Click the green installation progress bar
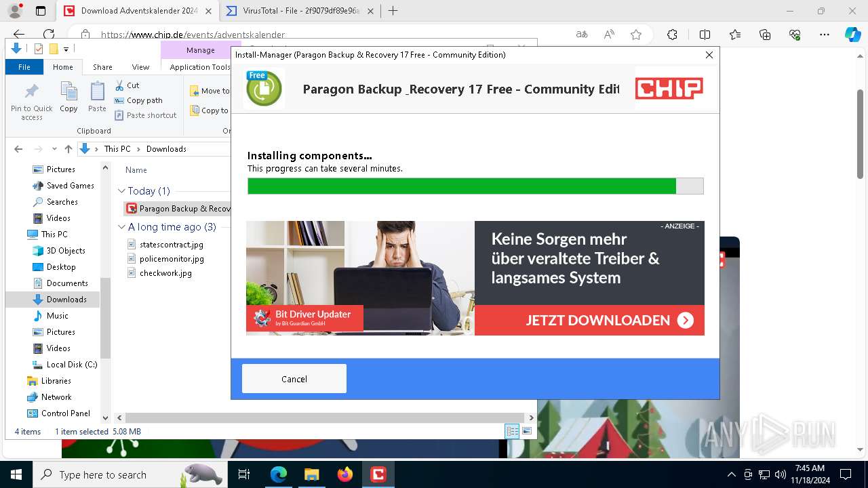 [475, 186]
